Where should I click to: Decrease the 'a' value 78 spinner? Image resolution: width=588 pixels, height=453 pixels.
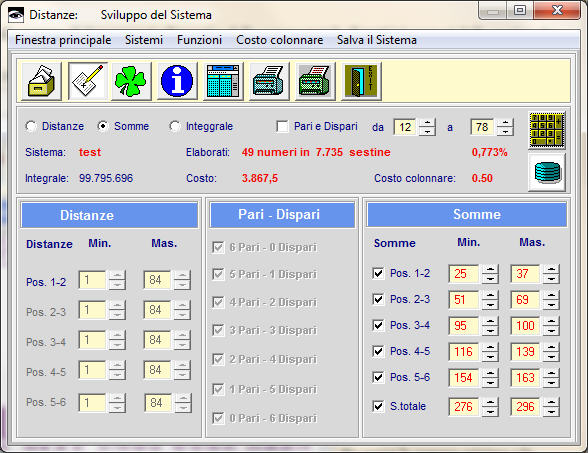click(505, 131)
